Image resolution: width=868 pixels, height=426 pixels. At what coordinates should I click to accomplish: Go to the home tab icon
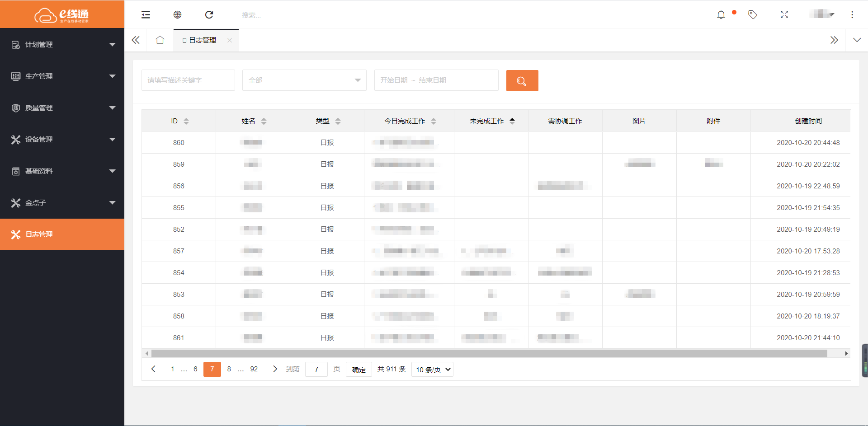[x=160, y=40]
